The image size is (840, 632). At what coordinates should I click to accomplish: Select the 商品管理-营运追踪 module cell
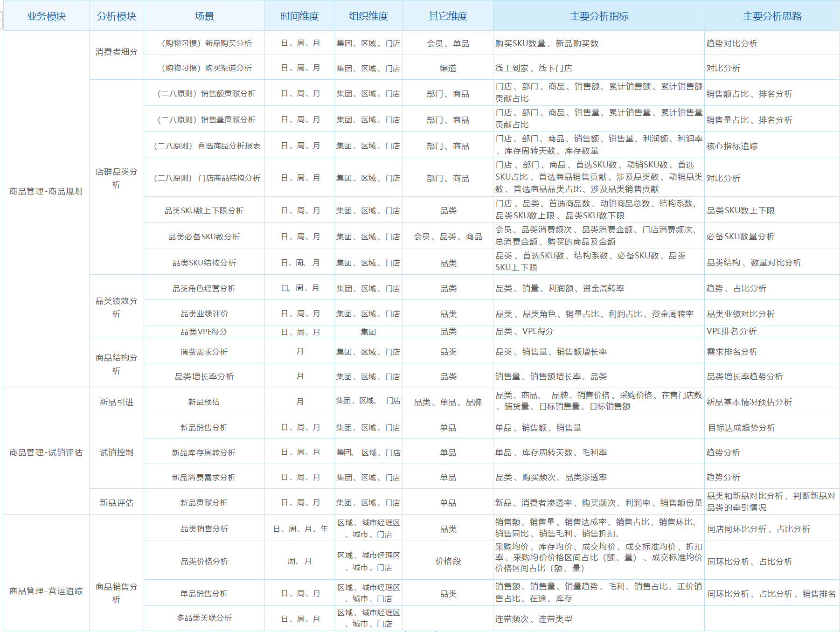coord(46,591)
